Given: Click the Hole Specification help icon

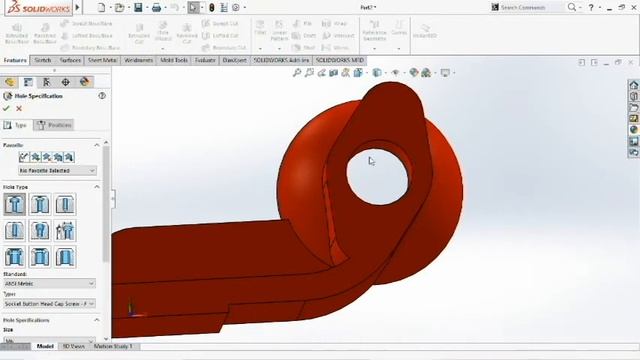Looking at the screenshot, I should coord(102,96).
